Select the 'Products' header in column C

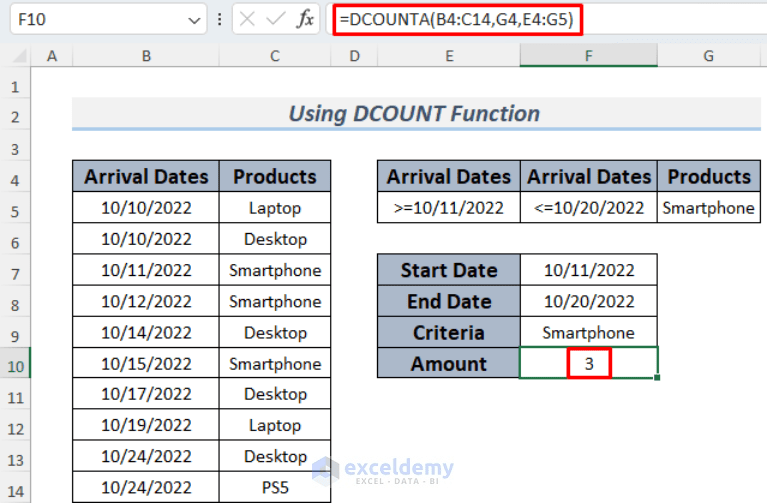point(275,176)
